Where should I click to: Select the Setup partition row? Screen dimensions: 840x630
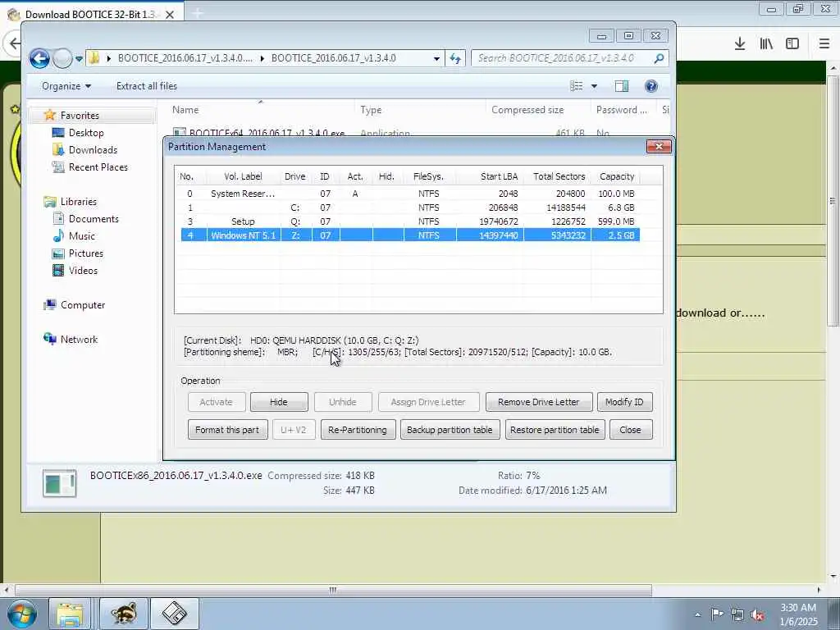pyautogui.click(x=410, y=221)
